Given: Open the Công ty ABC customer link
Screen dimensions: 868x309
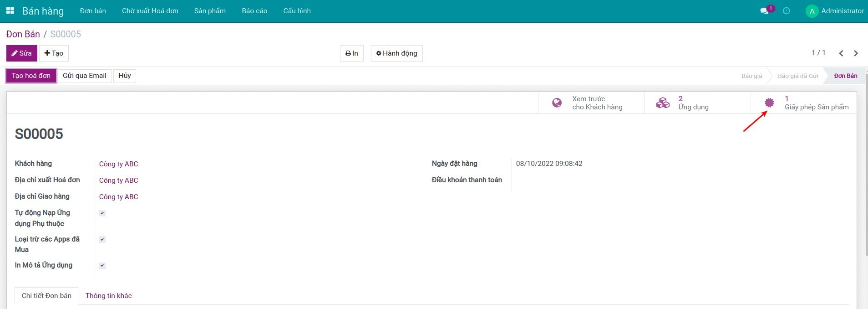Looking at the screenshot, I should pyautogui.click(x=118, y=164).
